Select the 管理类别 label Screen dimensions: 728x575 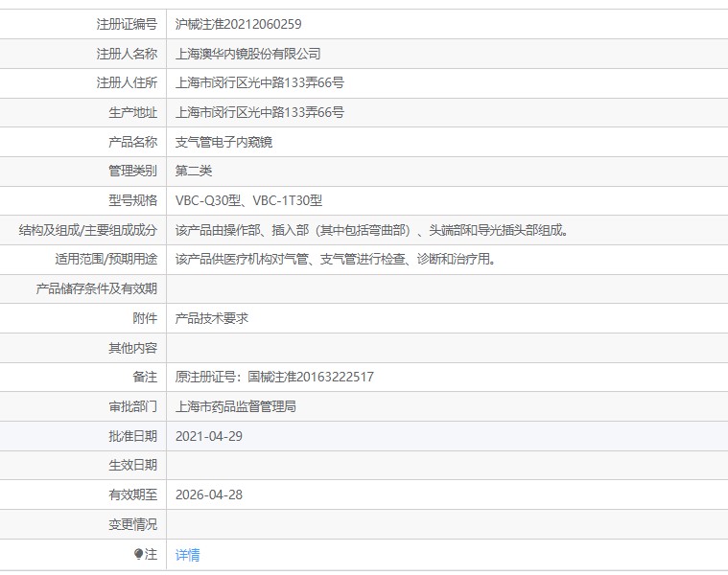(132, 172)
